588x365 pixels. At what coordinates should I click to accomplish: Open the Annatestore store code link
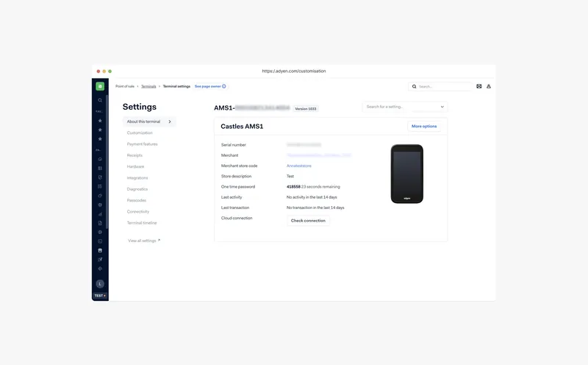[299, 166]
